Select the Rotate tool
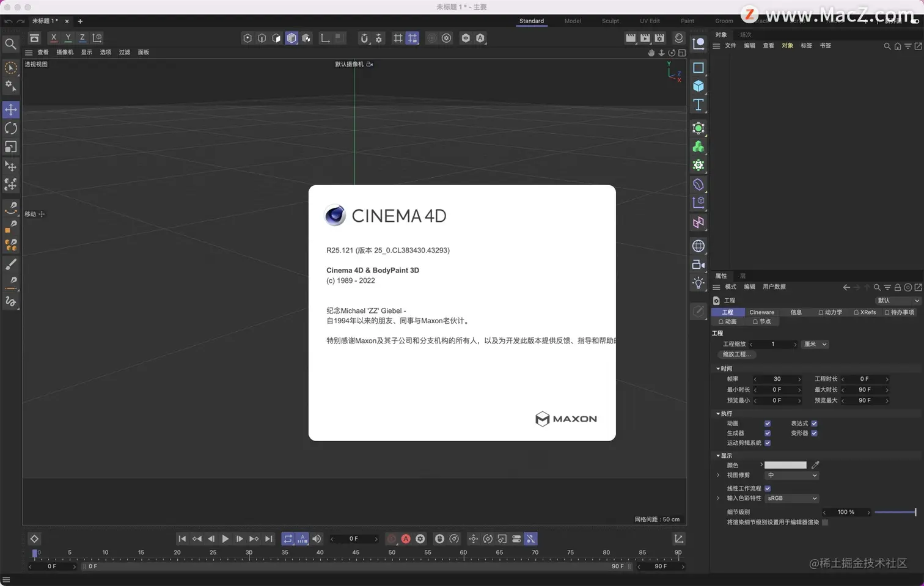The height and width of the screenshot is (586, 924). (x=11, y=128)
